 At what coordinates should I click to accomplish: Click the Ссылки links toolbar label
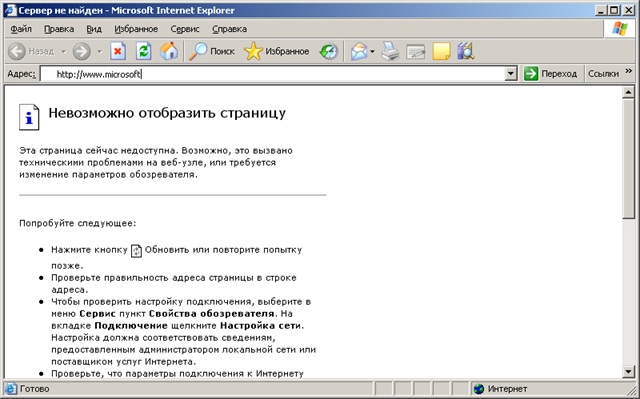click(x=603, y=74)
